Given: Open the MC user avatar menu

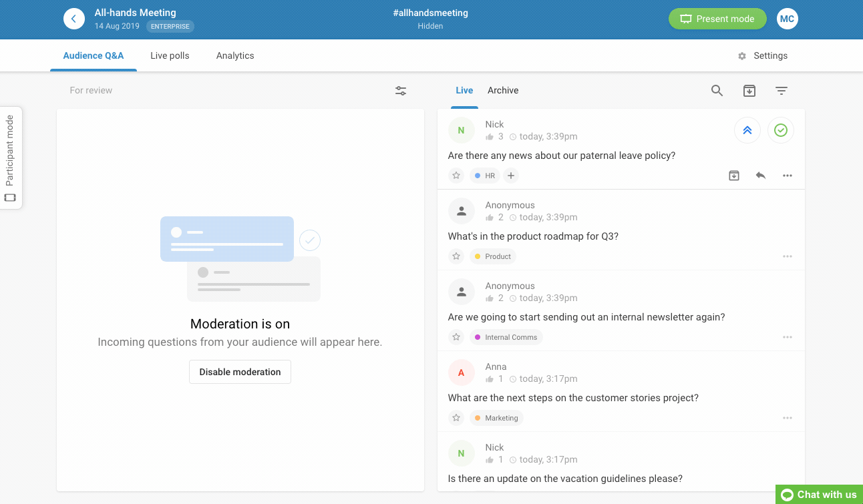Looking at the screenshot, I should click(787, 19).
